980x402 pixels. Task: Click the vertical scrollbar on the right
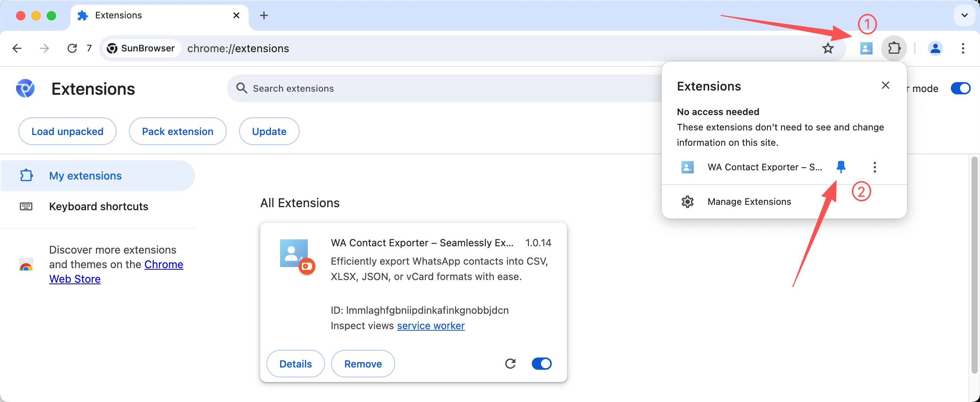974,265
